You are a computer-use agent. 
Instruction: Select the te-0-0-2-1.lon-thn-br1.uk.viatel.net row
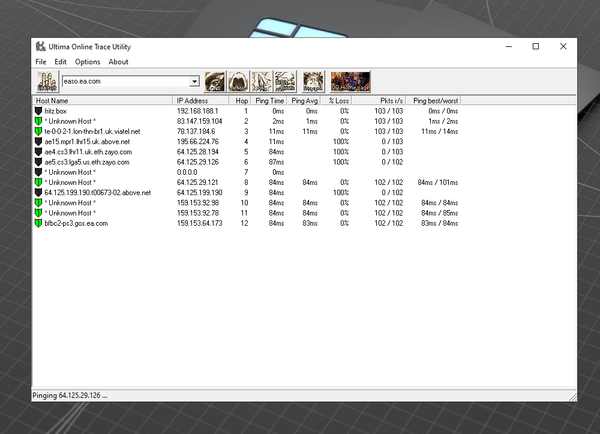coord(247,132)
